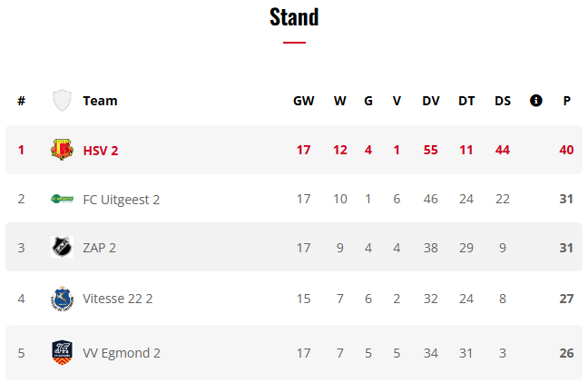Click the DV column header
The height and width of the screenshot is (383, 588).
pyautogui.click(x=431, y=101)
